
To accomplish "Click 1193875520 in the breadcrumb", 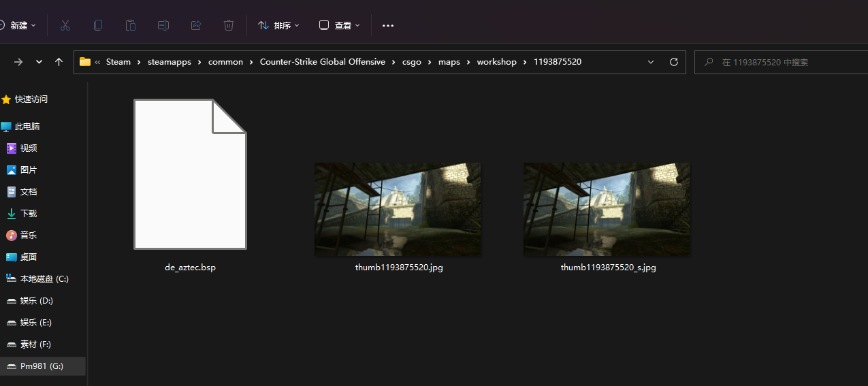I will [558, 62].
